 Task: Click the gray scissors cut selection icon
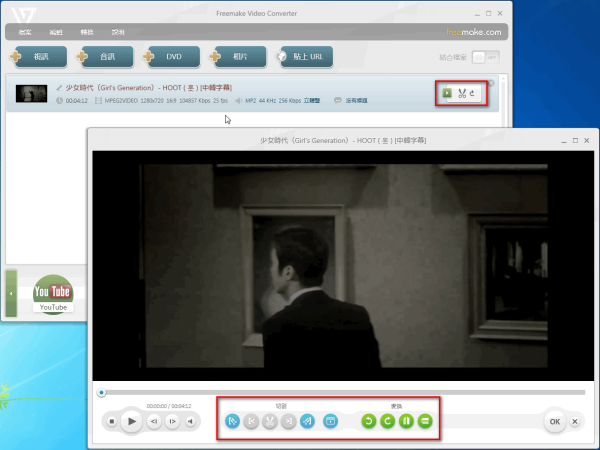pos(270,421)
